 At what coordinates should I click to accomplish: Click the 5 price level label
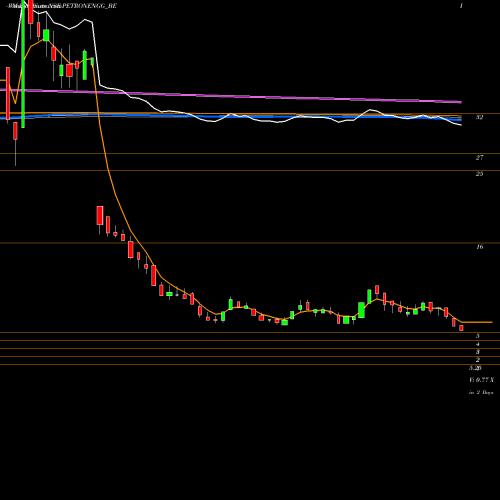point(478,336)
